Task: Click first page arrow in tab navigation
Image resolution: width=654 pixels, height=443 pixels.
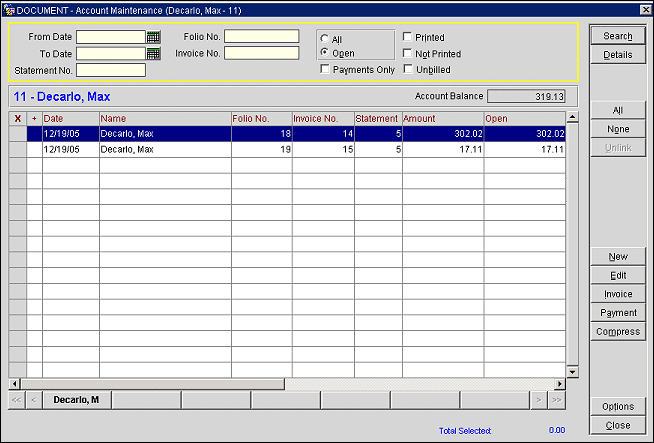Action: (x=17, y=400)
